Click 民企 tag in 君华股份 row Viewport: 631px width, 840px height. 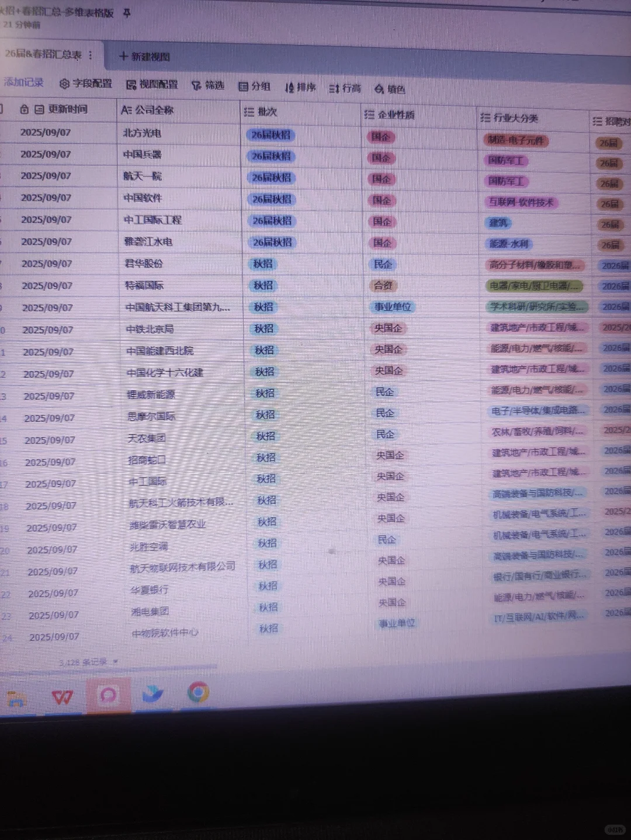[x=383, y=265]
